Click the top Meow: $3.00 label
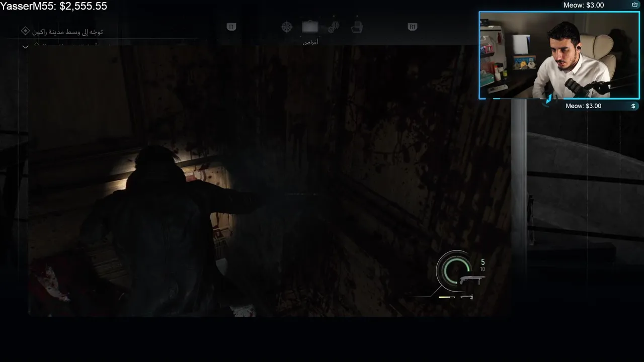 584,5
